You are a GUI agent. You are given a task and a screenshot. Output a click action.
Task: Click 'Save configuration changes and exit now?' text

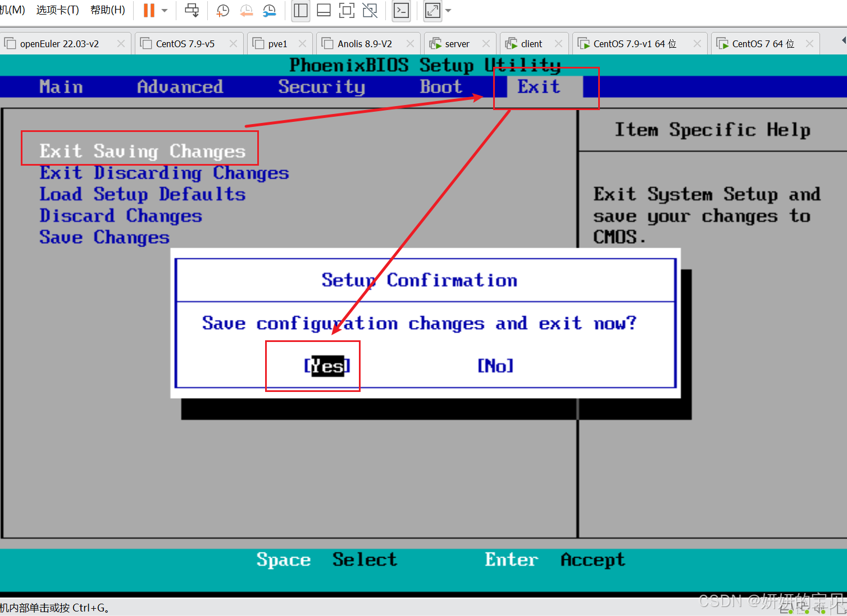pos(420,323)
